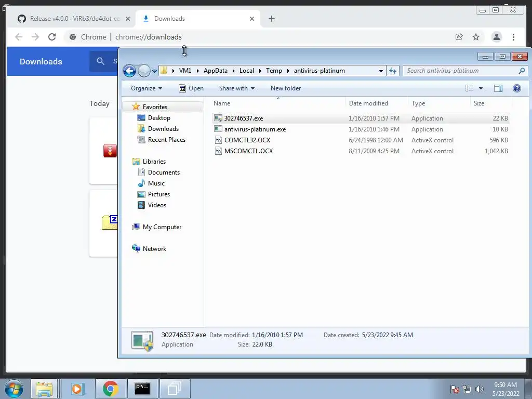Expand the address bar history dropdown
Image resolution: width=532 pixels, height=399 pixels.
pyautogui.click(x=381, y=71)
